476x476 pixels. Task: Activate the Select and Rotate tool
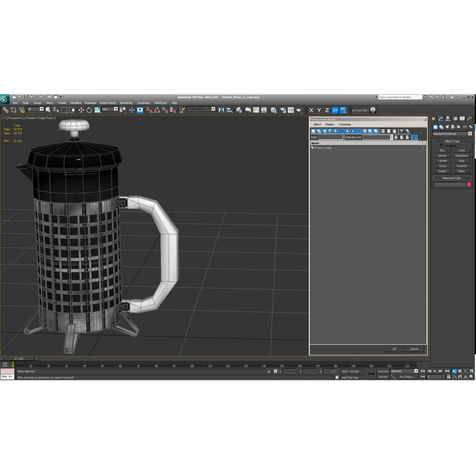click(89, 110)
